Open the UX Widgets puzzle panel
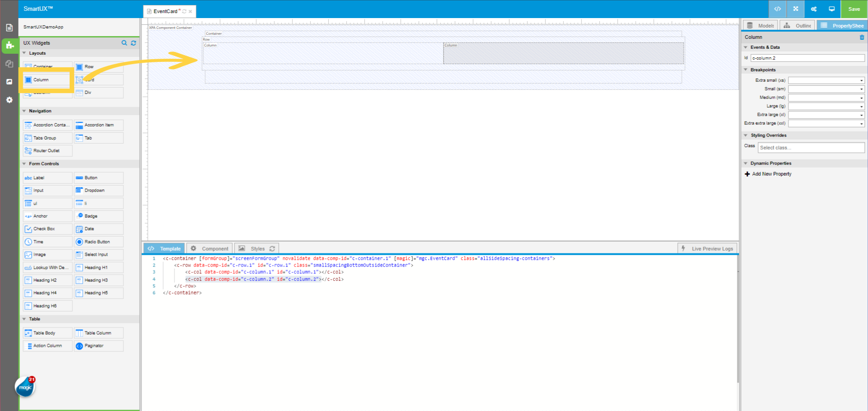This screenshot has width=868, height=411. coord(9,46)
